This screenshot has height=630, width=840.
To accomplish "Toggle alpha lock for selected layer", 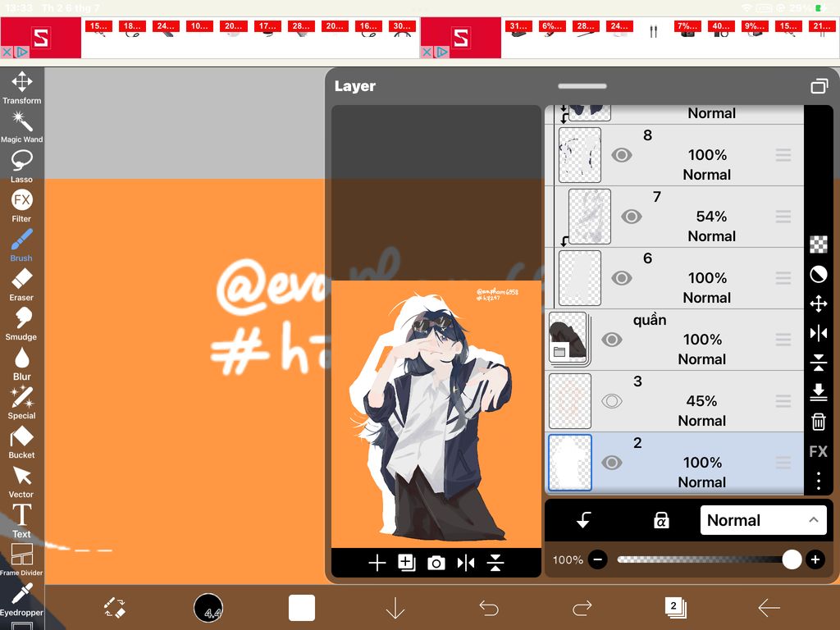I will [661, 519].
